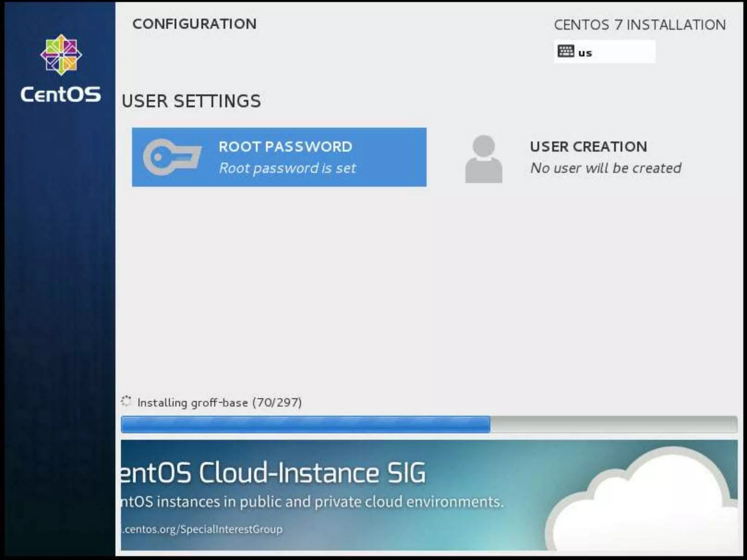The width and height of the screenshot is (747, 560).
Task: Click the cloud graphic in the banner
Action: pyautogui.click(x=642, y=499)
